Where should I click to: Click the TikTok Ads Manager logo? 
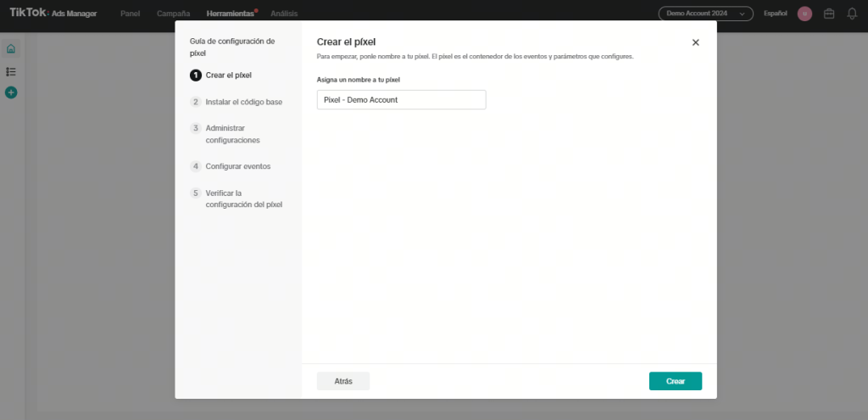click(x=53, y=13)
